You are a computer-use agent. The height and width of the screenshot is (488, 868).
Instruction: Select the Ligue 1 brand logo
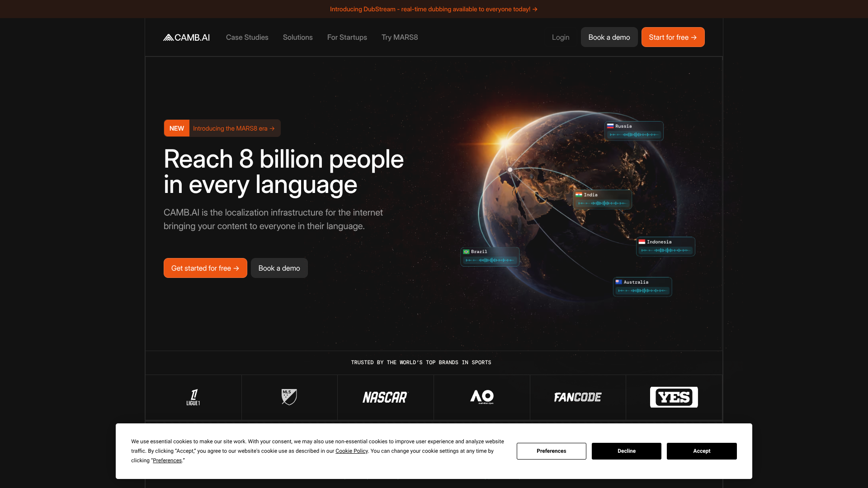coord(193,397)
